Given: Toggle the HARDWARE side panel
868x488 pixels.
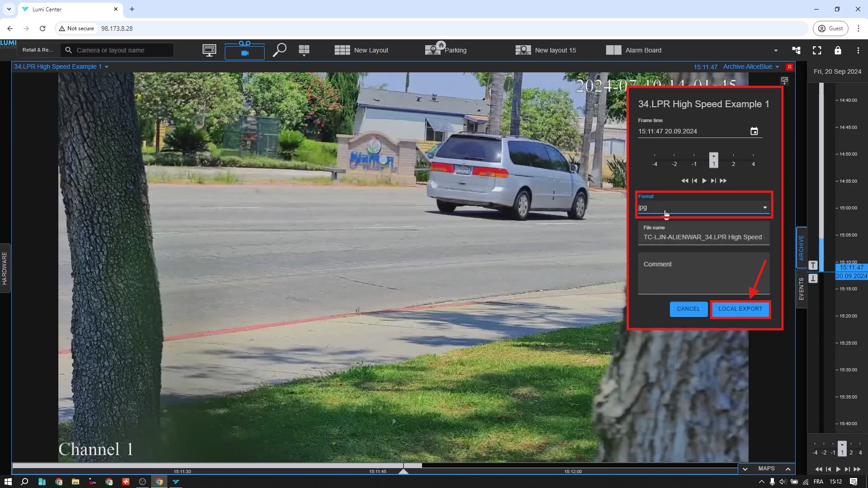Looking at the screenshot, I should [x=5, y=268].
